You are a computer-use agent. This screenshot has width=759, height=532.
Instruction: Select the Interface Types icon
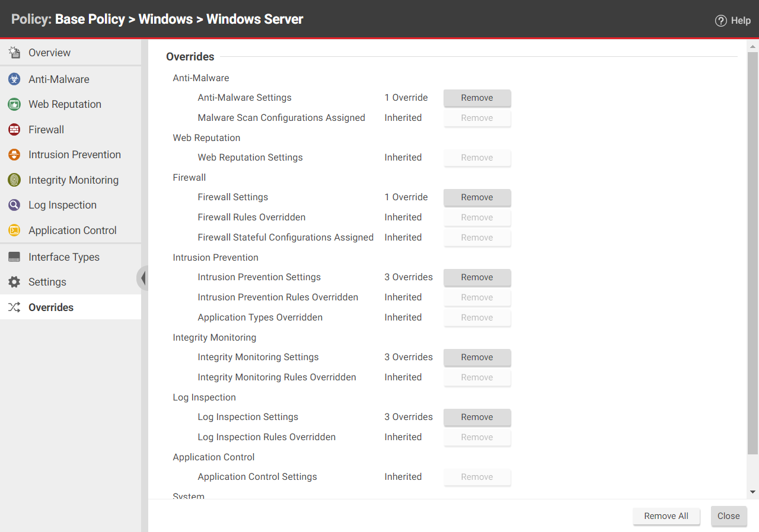click(x=14, y=257)
